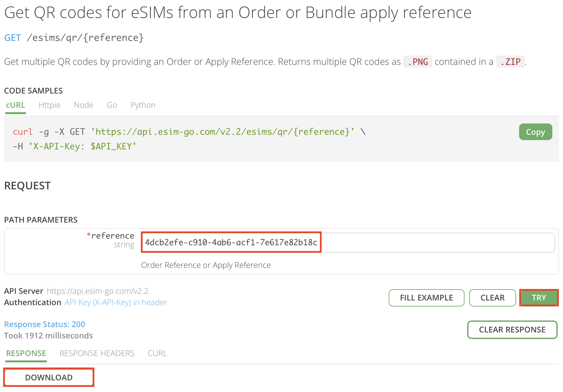Click the GET method label
This screenshot has width=563, height=392.
[x=13, y=38]
